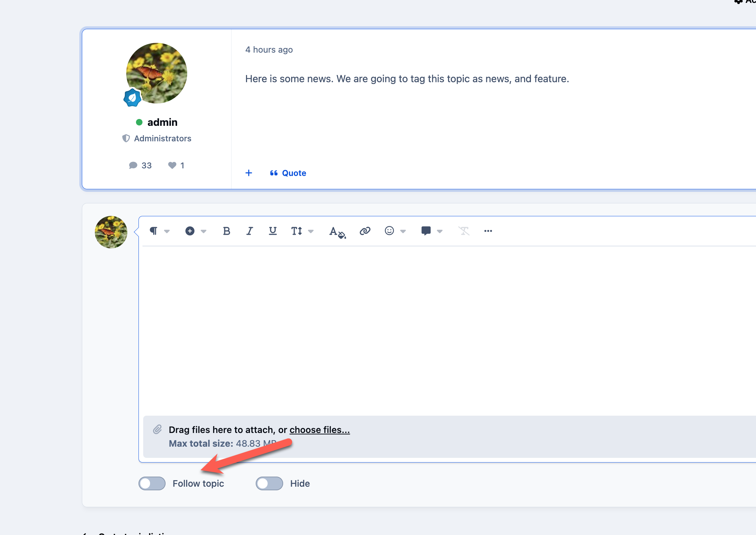Image resolution: width=756 pixels, height=535 pixels.
Task: Quote the admin's post
Action: [x=288, y=173]
